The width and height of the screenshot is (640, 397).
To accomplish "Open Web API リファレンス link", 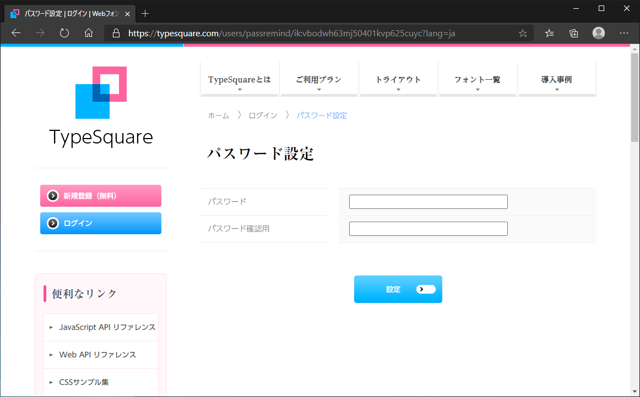I will [x=97, y=355].
